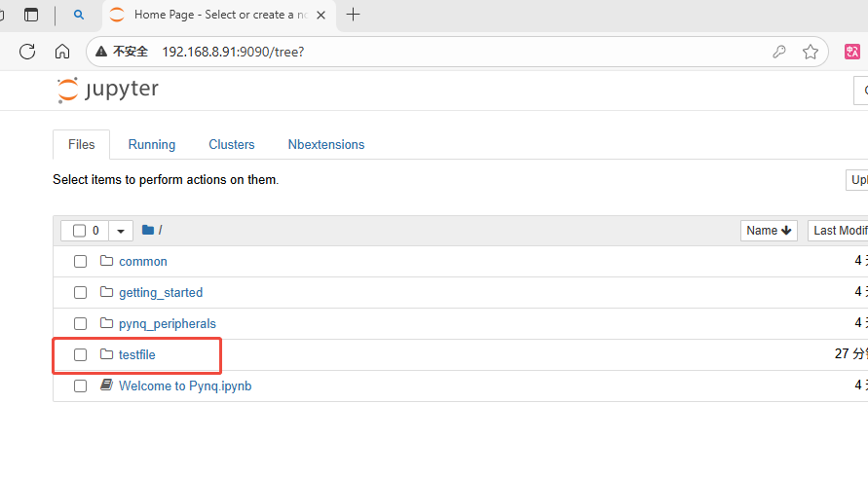This screenshot has width=868, height=477.
Task: Go to the browser home page icon
Action: click(62, 52)
